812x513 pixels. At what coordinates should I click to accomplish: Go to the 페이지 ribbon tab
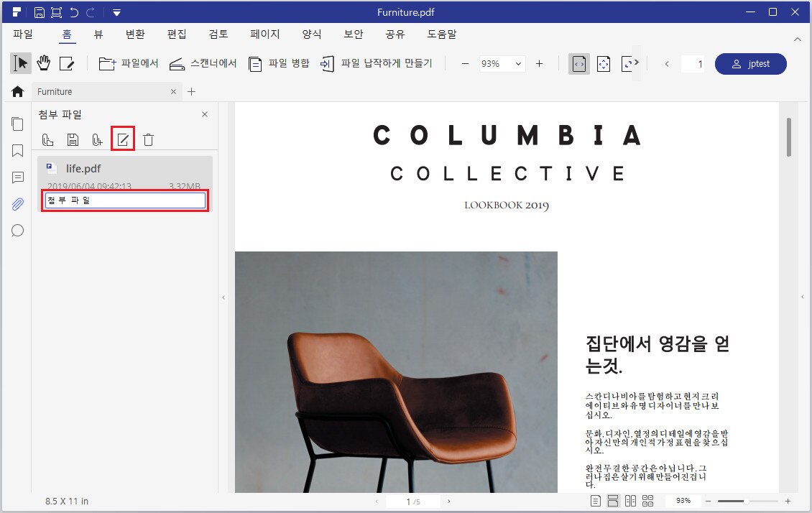click(265, 34)
